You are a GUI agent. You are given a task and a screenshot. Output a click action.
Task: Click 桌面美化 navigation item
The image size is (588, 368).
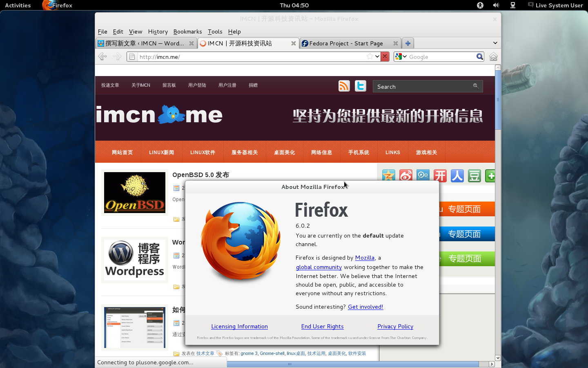[x=284, y=152]
